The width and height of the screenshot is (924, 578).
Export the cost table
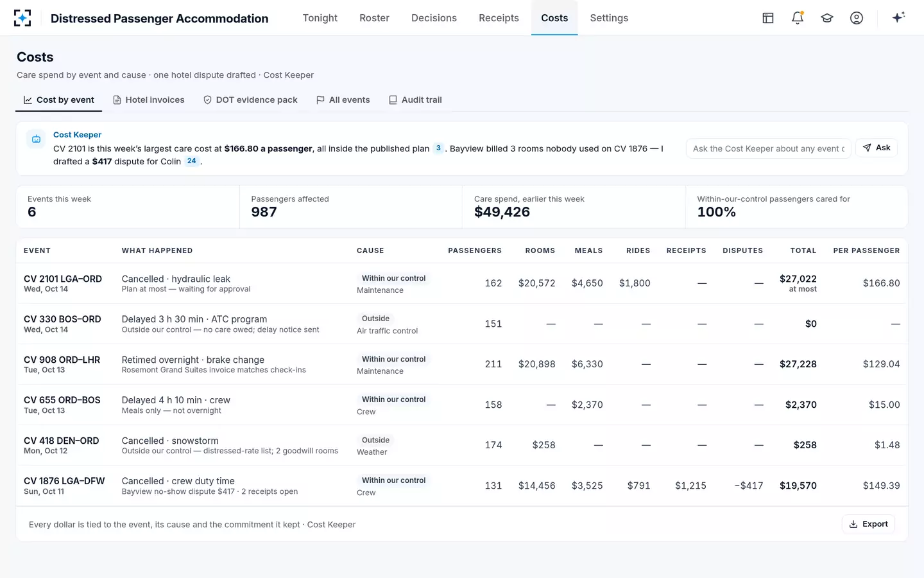[868, 524]
